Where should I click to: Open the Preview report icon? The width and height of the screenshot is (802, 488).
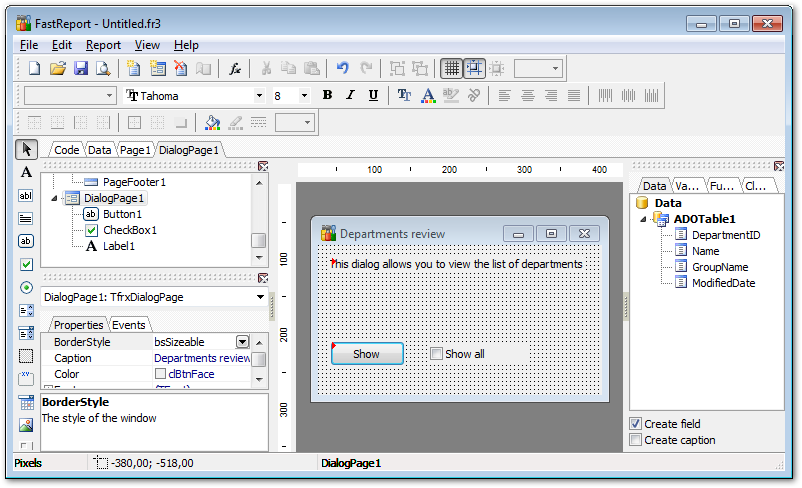point(103,68)
